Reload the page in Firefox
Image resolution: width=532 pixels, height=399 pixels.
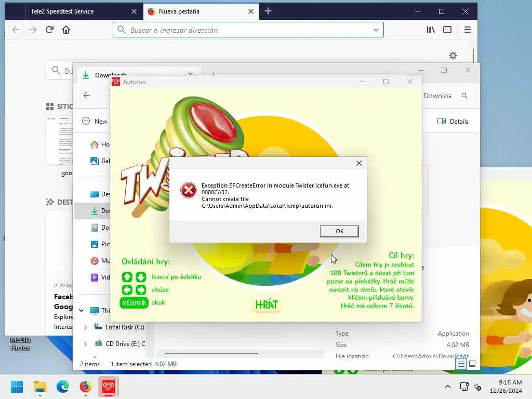click(49, 30)
